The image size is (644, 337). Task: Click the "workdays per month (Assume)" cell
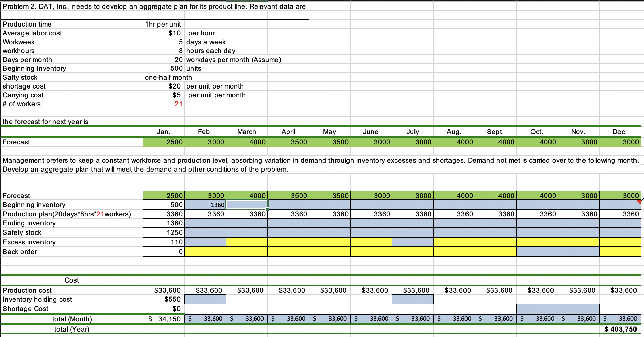pyautogui.click(x=234, y=60)
